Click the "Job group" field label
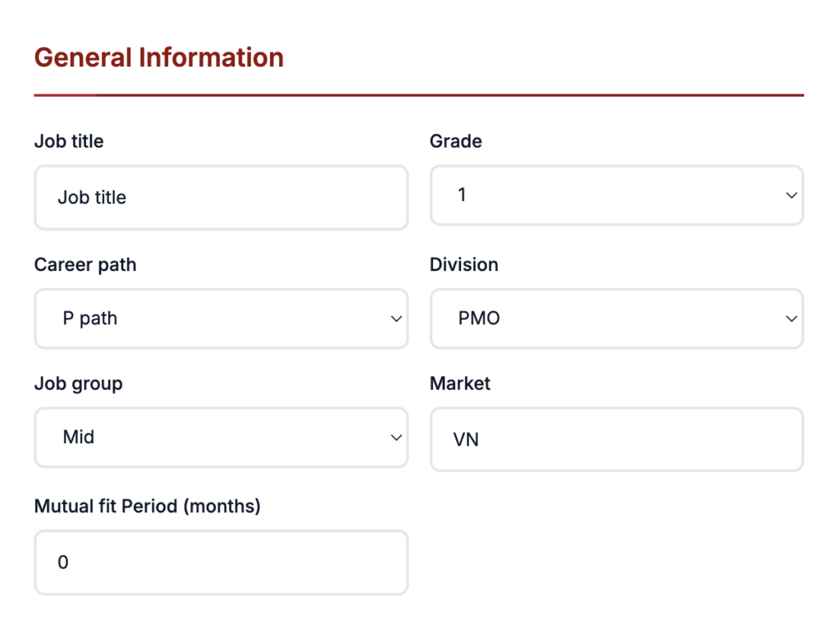Image resolution: width=840 pixels, height=619 pixels. click(x=78, y=383)
